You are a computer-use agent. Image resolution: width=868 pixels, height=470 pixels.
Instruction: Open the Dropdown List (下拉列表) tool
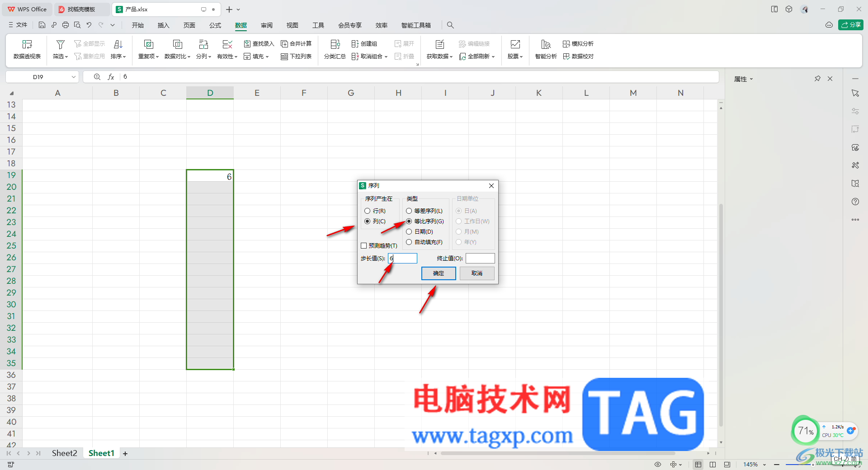click(x=296, y=56)
